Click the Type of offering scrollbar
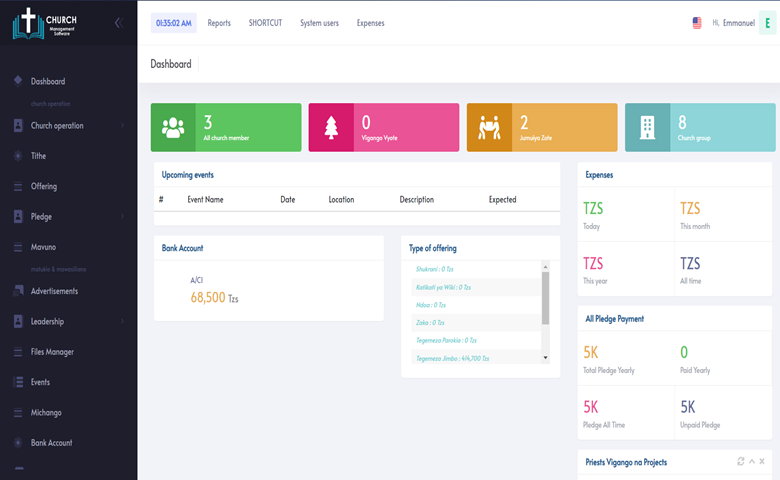The height and width of the screenshot is (480, 780). tap(545, 298)
